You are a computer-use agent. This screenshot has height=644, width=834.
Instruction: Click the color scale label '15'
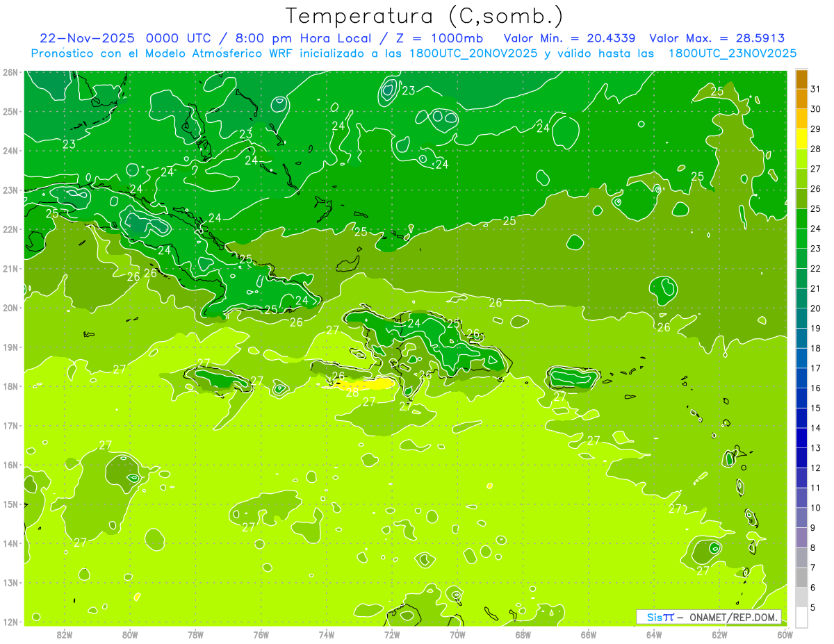pyautogui.click(x=816, y=408)
